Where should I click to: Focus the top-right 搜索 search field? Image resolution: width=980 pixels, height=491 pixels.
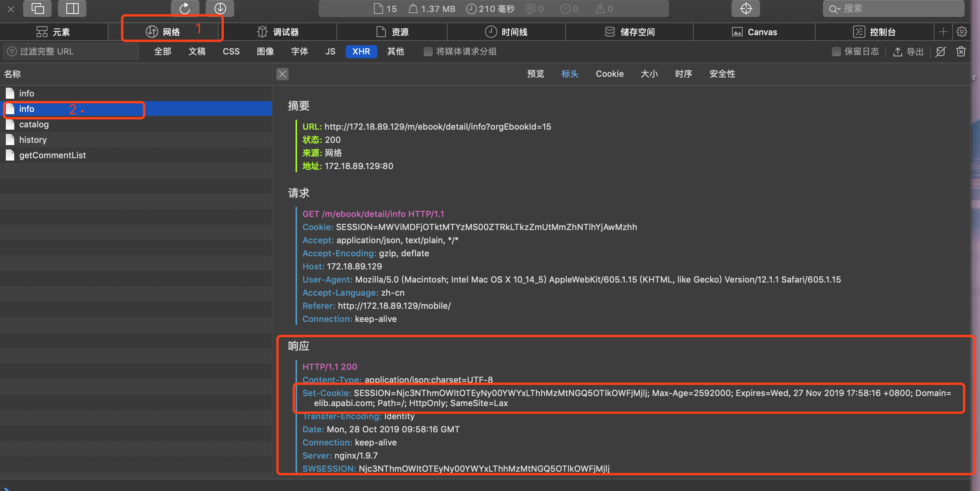(893, 8)
